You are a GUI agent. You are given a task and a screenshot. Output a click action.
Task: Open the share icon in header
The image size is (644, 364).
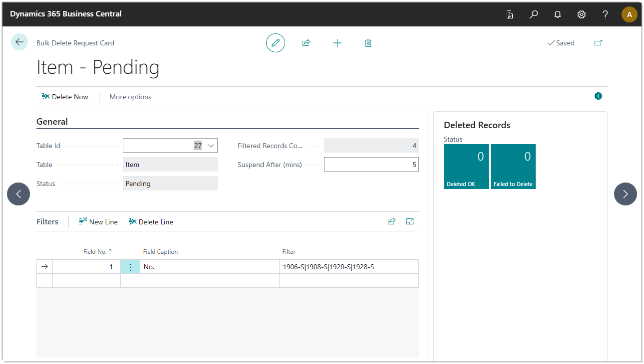[x=306, y=43]
